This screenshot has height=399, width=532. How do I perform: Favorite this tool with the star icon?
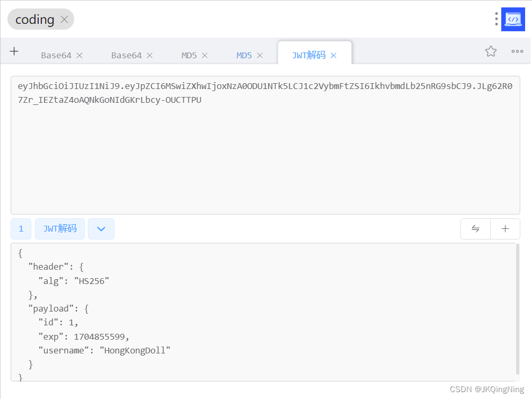tap(491, 51)
